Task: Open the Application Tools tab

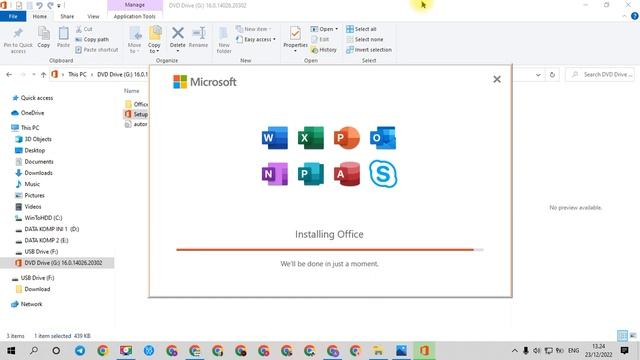Action: click(x=135, y=16)
